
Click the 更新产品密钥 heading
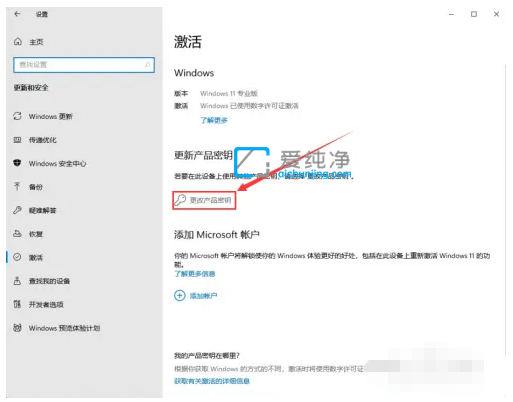[x=203, y=155]
